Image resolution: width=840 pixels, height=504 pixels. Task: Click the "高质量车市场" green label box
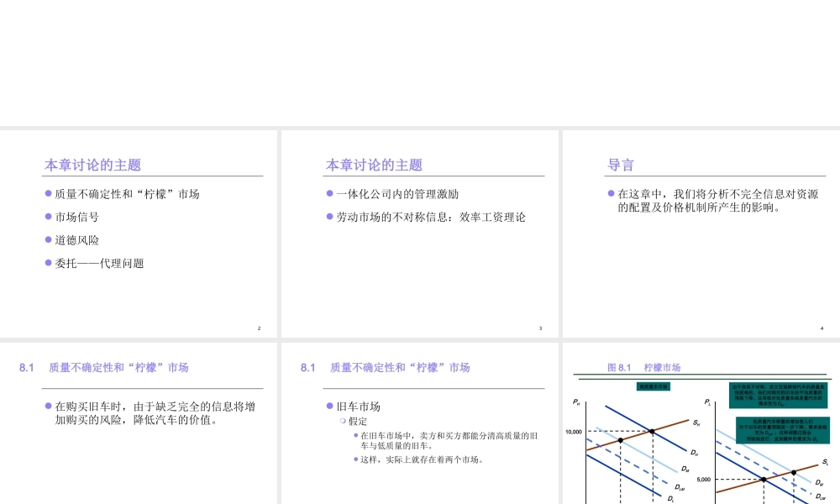tap(654, 386)
